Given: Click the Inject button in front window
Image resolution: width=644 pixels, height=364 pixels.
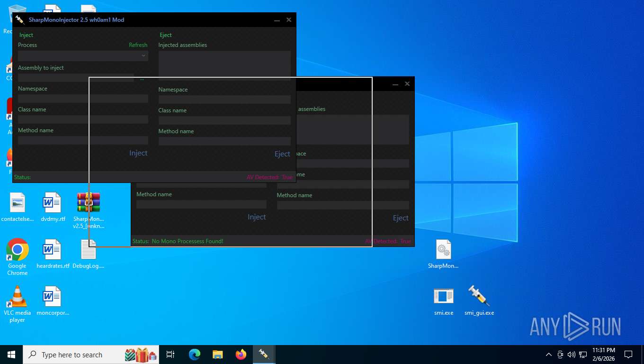Looking at the screenshot, I should click(x=138, y=153).
